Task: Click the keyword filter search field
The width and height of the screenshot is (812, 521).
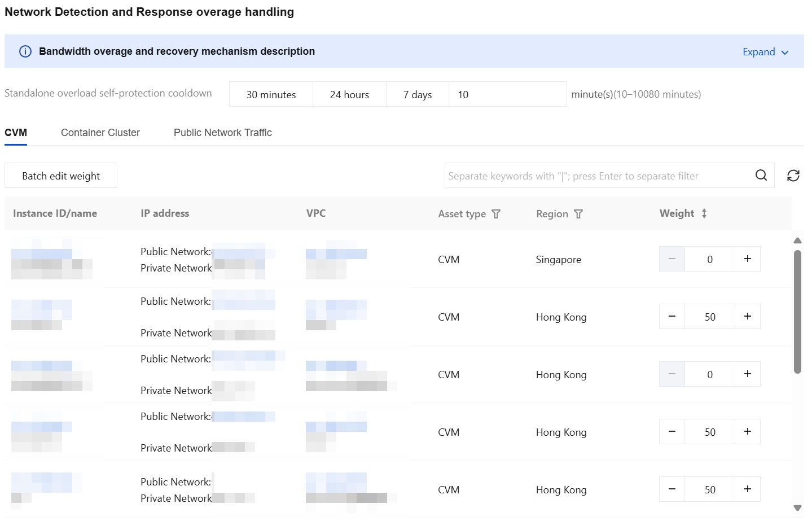Action: coord(598,176)
